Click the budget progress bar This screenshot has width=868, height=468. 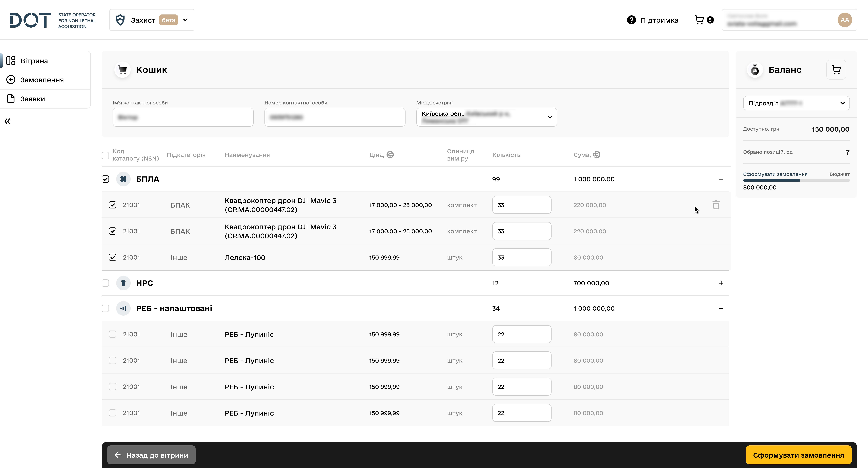pyautogui.click(x=796, y=181)
